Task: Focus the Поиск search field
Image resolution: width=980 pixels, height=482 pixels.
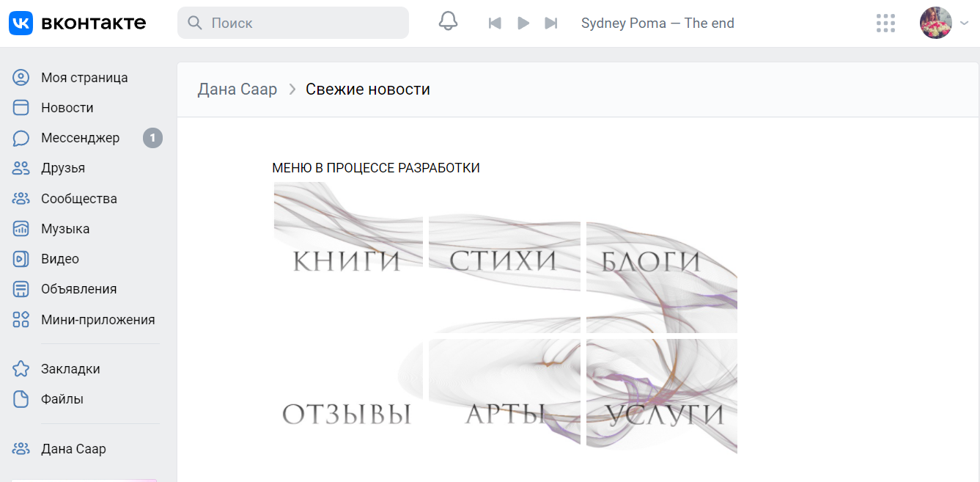Action: 293,23
